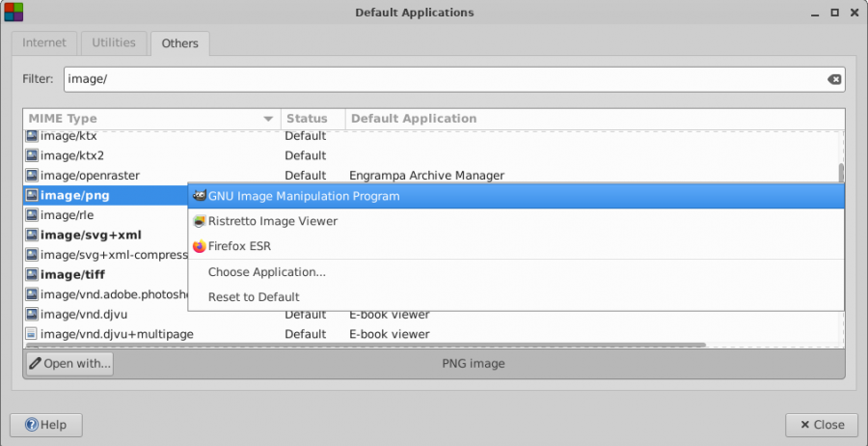
Task: Select the image/svg+xml-compressed row
Action: pyautogui.click(x=105, y=255)
